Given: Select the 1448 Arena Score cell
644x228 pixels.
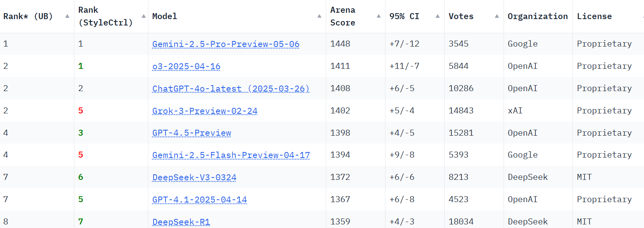Looking at the screenshot, I should 340,44.
